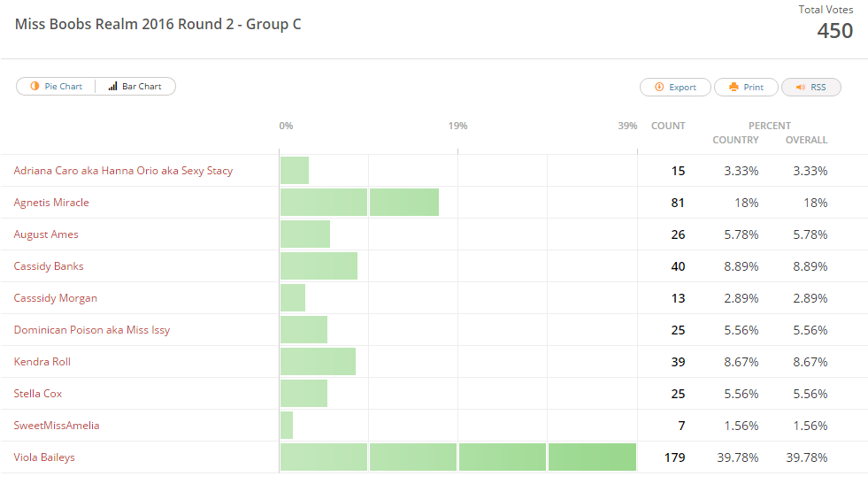Screen dimensions: 868x484
Task: Switch to Bar Chart view
Action: pos(135,87)
